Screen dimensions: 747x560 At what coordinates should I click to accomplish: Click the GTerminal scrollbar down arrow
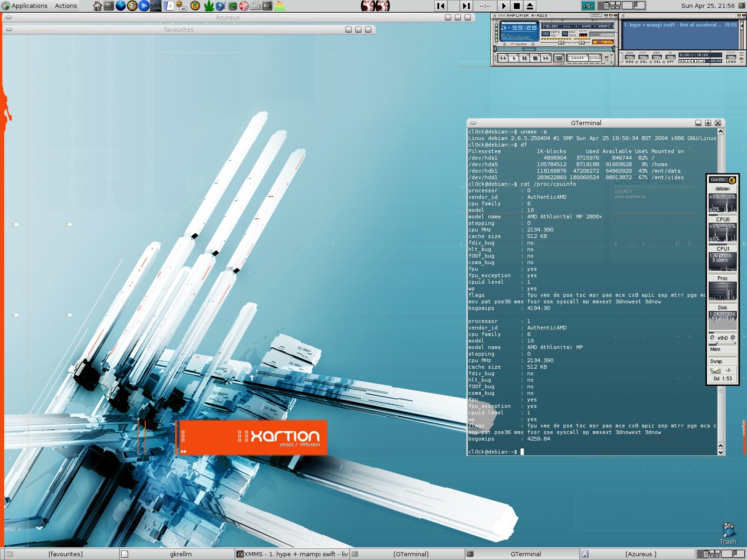pyautogui.click(x=720, y=452)
